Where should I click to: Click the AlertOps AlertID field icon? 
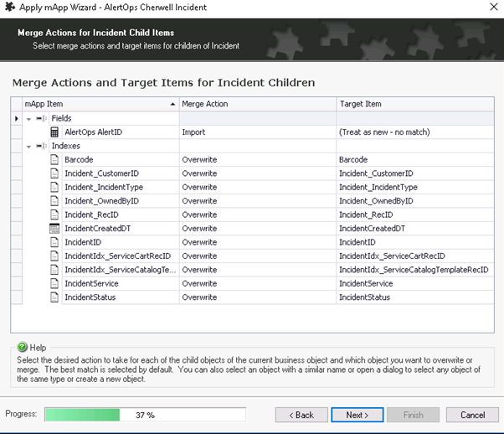pos(54,132)
